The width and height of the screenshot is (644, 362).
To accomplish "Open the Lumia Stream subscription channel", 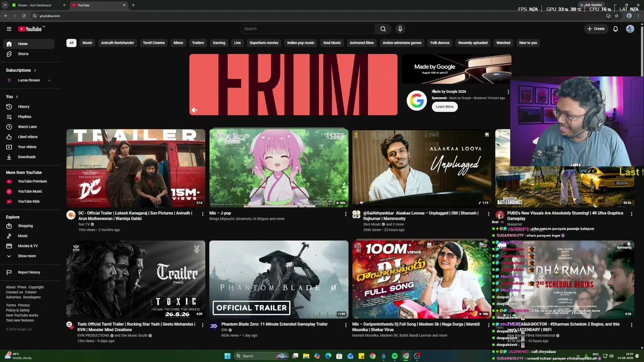I will pyautogui.click(x=28, y=80).
